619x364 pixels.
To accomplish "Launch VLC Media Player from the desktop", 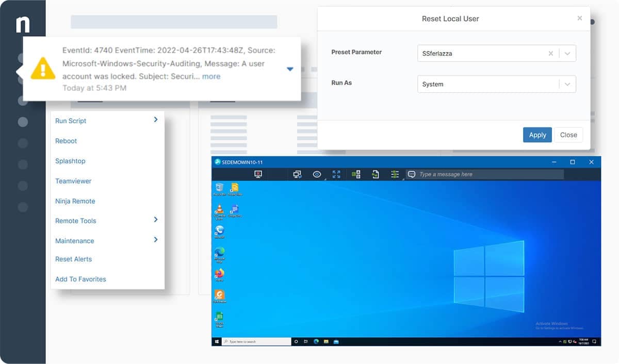I will [x=219, y=209].
